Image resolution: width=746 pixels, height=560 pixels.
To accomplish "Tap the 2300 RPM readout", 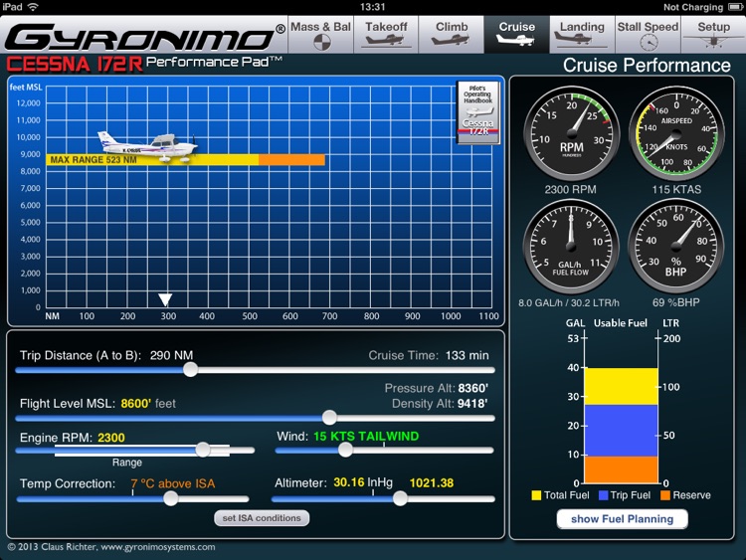I will (571, 189).
